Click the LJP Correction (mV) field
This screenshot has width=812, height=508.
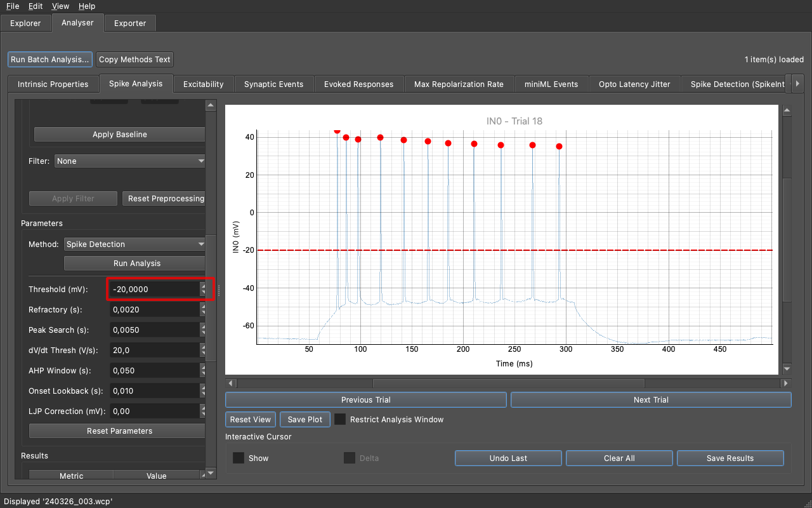pyautogui.click(x=155, y=411)
